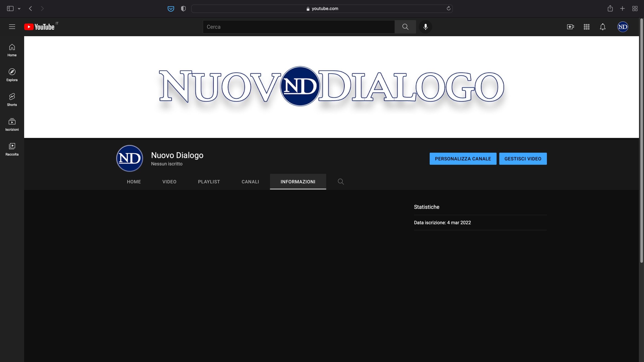The height and width of the screenshot is (362, 644).
Task: Click the Create video camera icon
Action: 570,27
